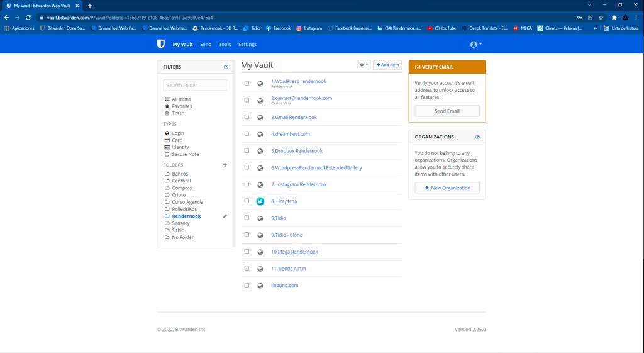The width and height of the screenshot is (644, 353).
Task: Check the 4.dreamhost.com entry
Action: pyautogui.click(x=247, y=133)
